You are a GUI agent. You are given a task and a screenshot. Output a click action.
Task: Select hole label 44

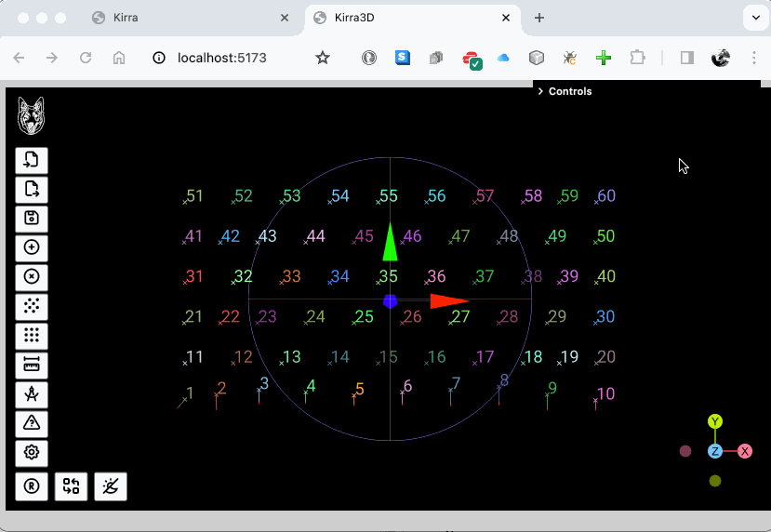pyautogui.click(x=315, y=236)
